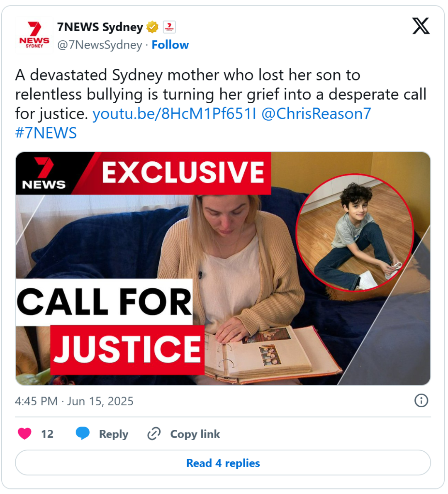Click the Reply text label

(114, 434)
